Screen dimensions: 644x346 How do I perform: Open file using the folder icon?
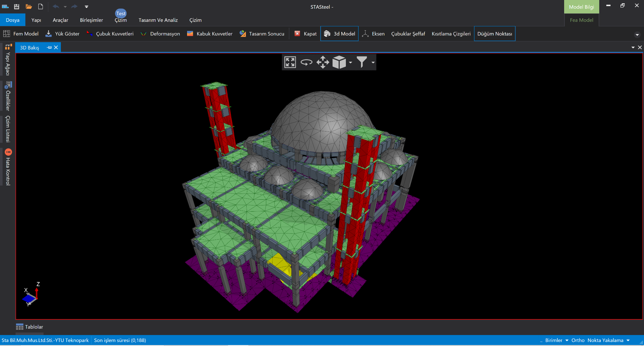[29, 6]
